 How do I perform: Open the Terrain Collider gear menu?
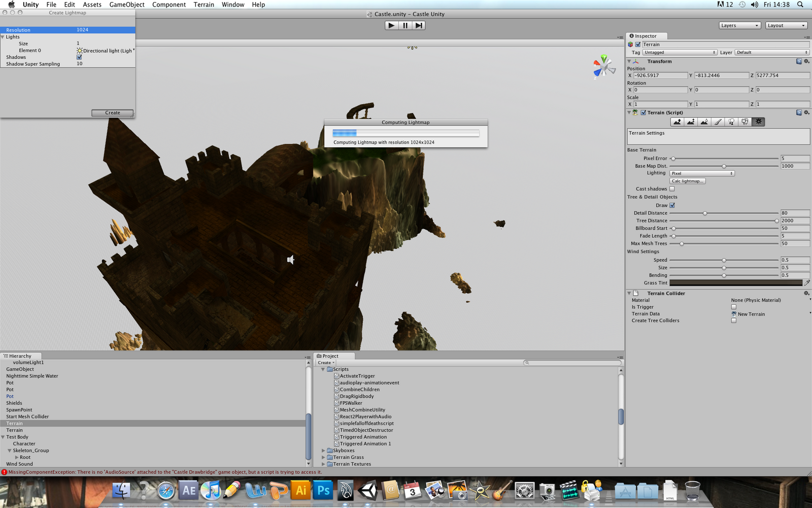(806, 294)
